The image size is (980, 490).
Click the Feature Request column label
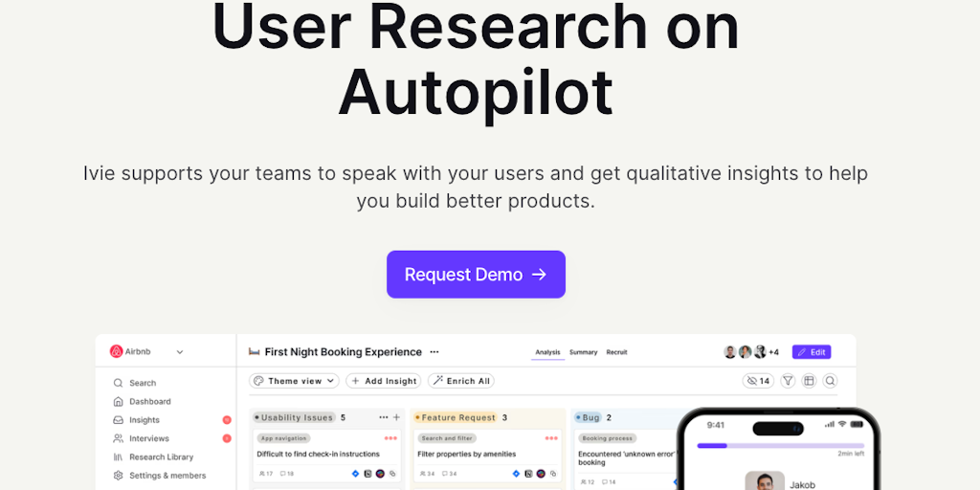455,417
